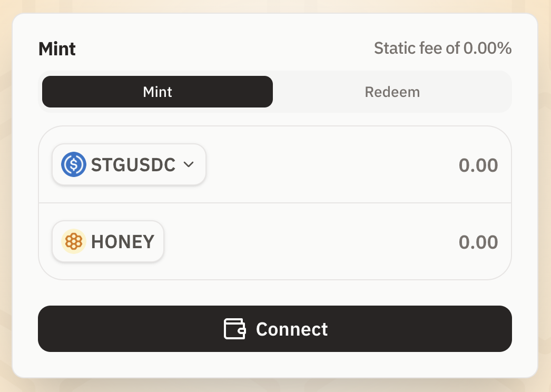Click the STGUSDC token name label
This screenshot has height=392, width=551.
[x=133, y=165]
